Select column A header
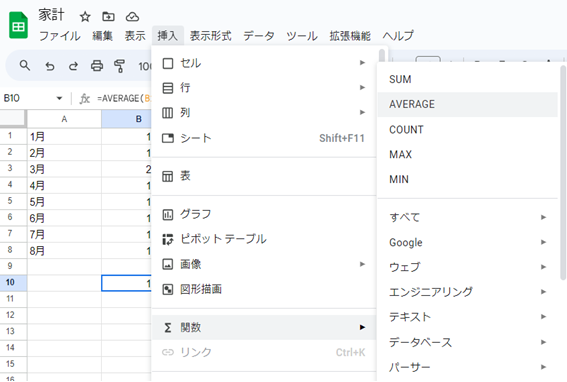This screenshot has width=567, height=382. (x=64, y=119)
